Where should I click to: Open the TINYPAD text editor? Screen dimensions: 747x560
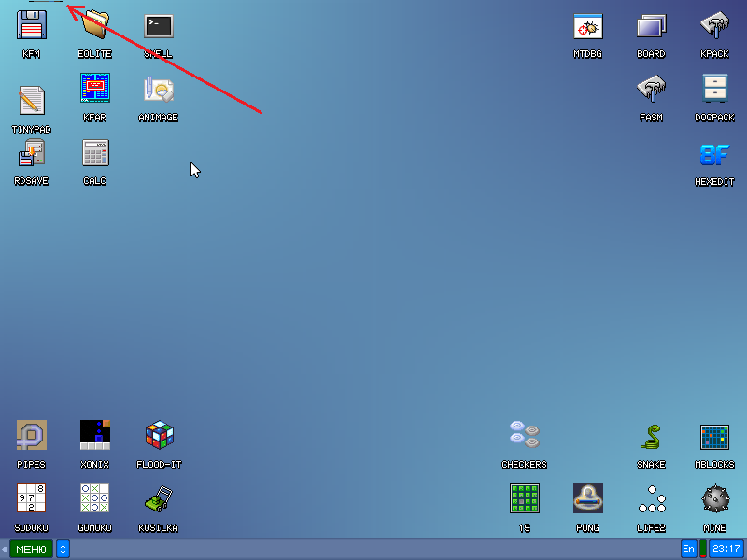[x=31, y=100]
